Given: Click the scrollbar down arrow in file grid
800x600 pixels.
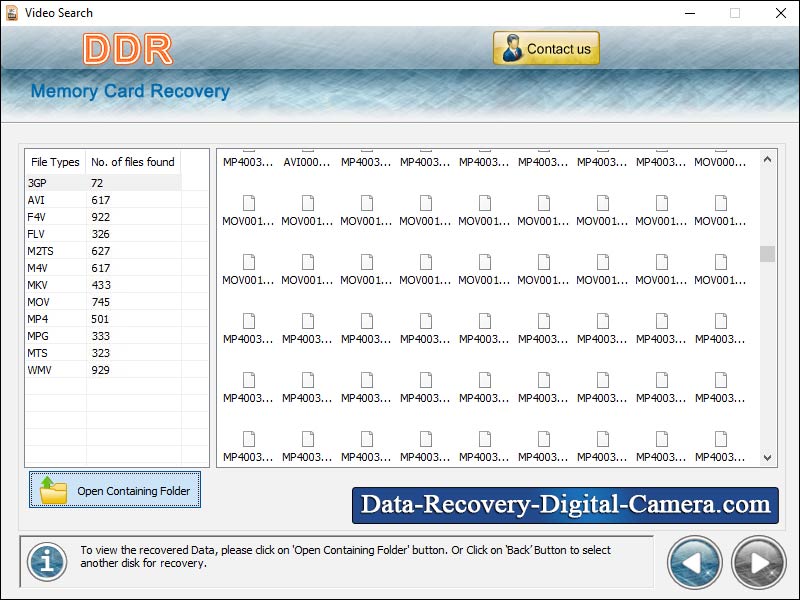Looking at the screenshot, I should [x=767, y=458].
